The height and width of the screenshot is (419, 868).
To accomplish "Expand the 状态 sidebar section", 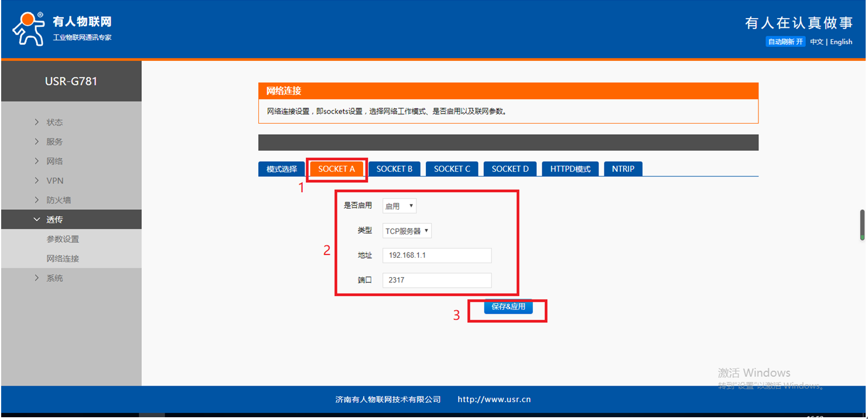I will coord(54,122).
